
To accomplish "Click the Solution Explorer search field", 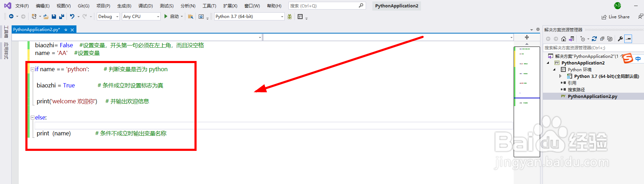I will tap(593, 48).
